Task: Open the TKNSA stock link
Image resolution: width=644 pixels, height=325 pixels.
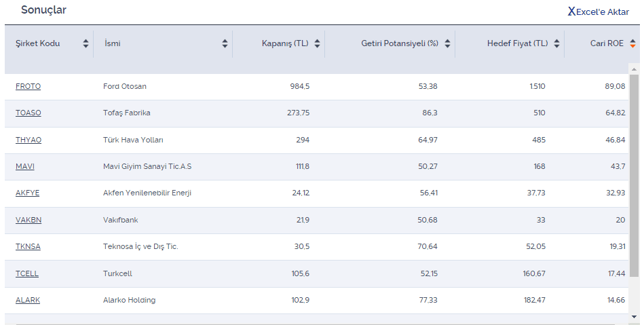Action: click(28, 246)
